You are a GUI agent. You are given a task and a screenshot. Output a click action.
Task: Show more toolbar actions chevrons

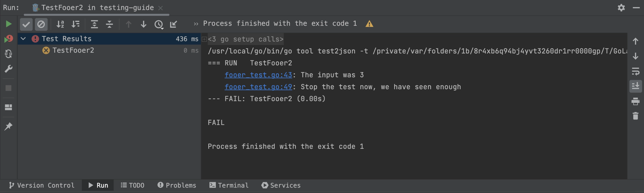coord(196,24)
